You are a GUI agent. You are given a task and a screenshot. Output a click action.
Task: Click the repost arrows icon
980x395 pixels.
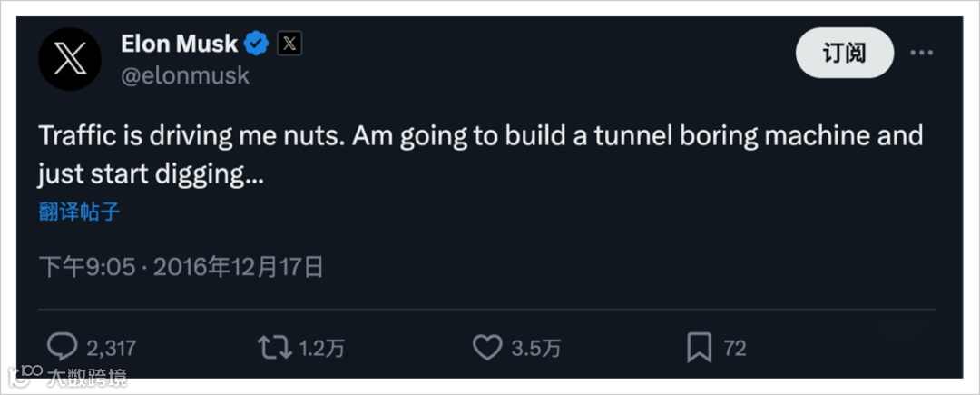tap(274, 347)
